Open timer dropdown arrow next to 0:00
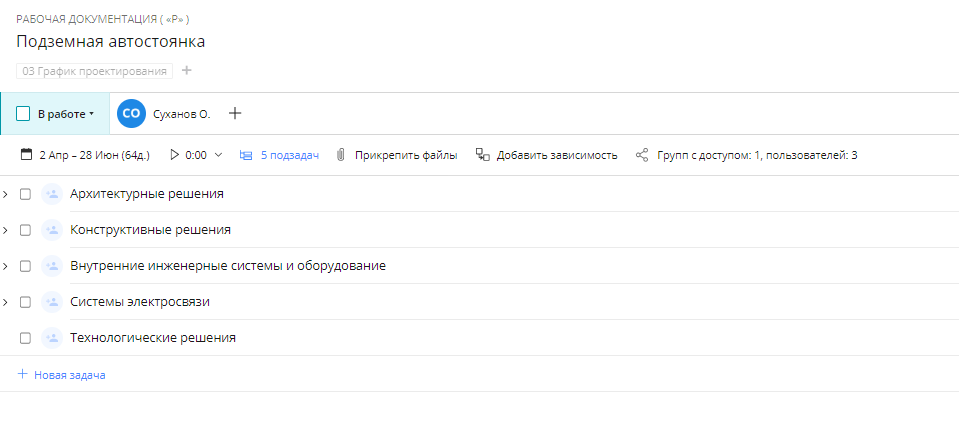This screenshot has height=431, width=959. 219,155
